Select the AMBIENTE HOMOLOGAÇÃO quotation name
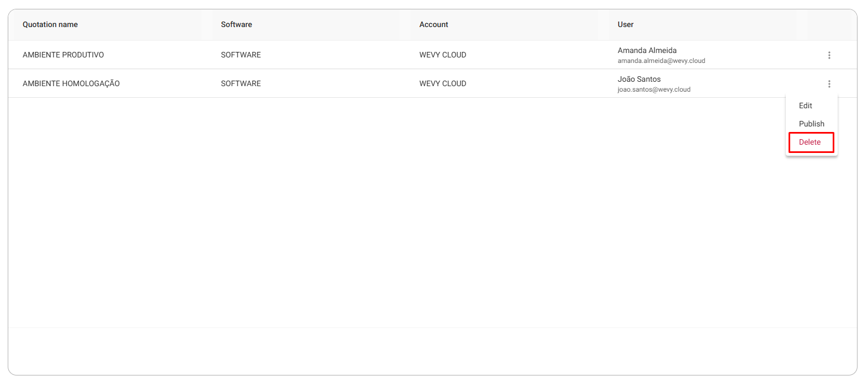This screenshot has height=381, width=868. pos(71,83)
